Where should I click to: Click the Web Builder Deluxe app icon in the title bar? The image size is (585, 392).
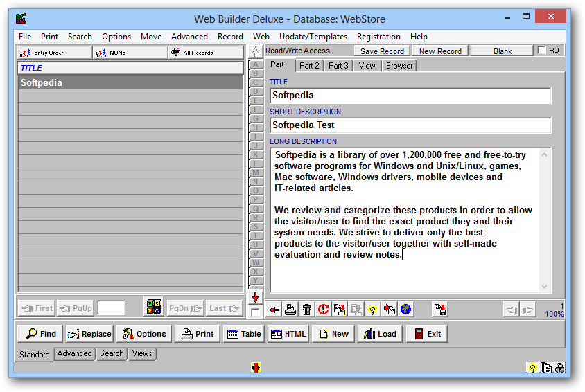click(21, 18)
